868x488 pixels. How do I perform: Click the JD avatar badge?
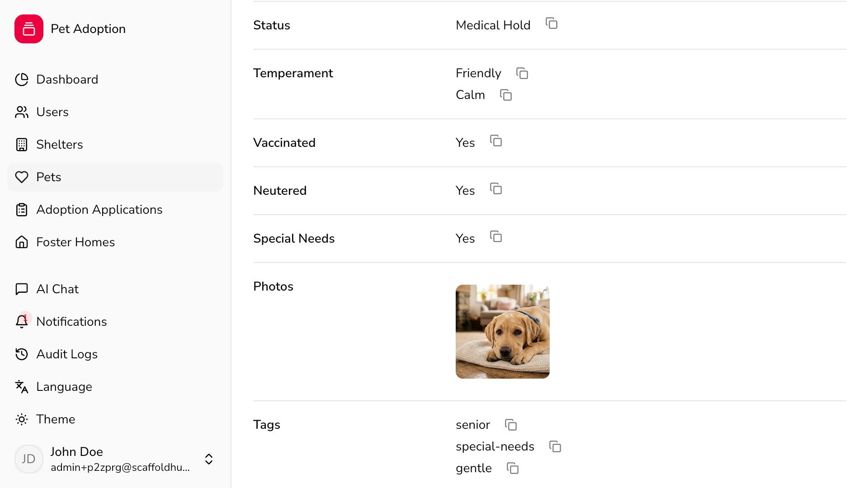[x=28, y=459]
